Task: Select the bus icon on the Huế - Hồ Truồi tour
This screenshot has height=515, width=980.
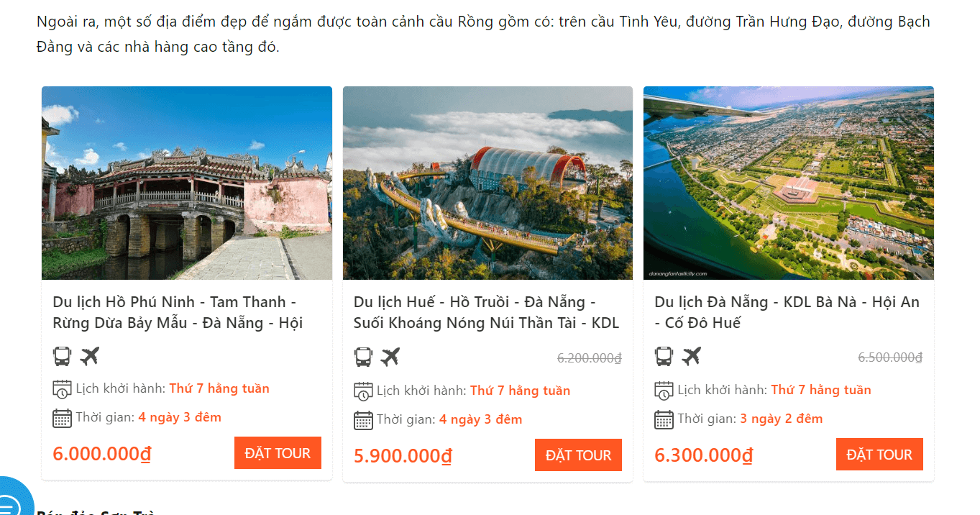Action: point(363,355)
